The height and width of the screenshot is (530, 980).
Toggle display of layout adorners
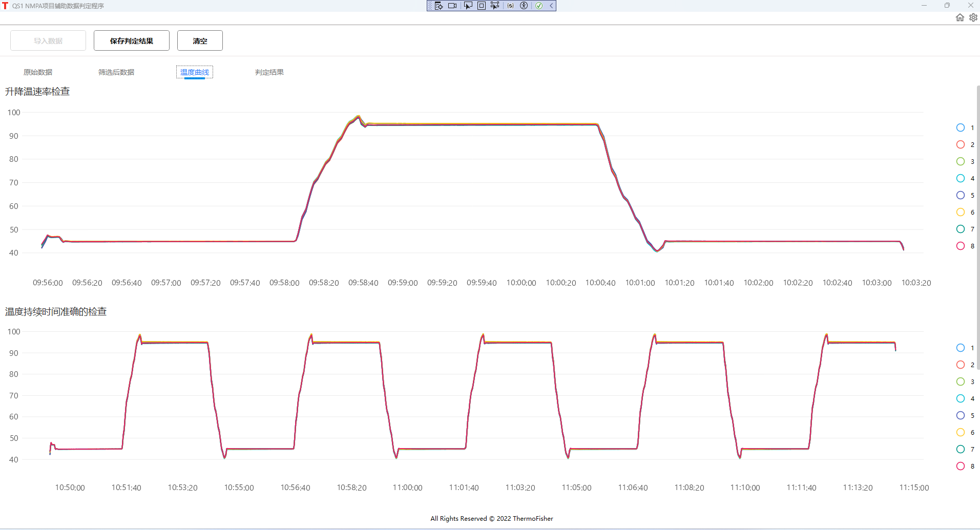[482, 6]
